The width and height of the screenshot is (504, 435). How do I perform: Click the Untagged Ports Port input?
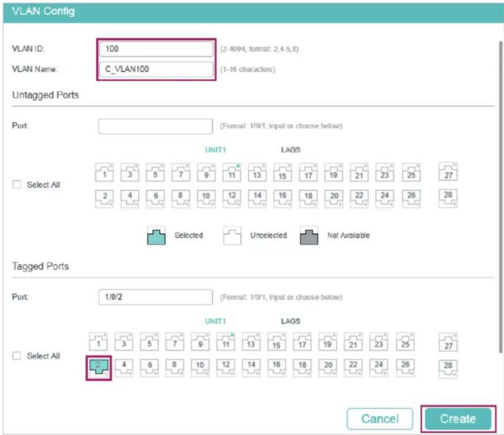[155, 126]
